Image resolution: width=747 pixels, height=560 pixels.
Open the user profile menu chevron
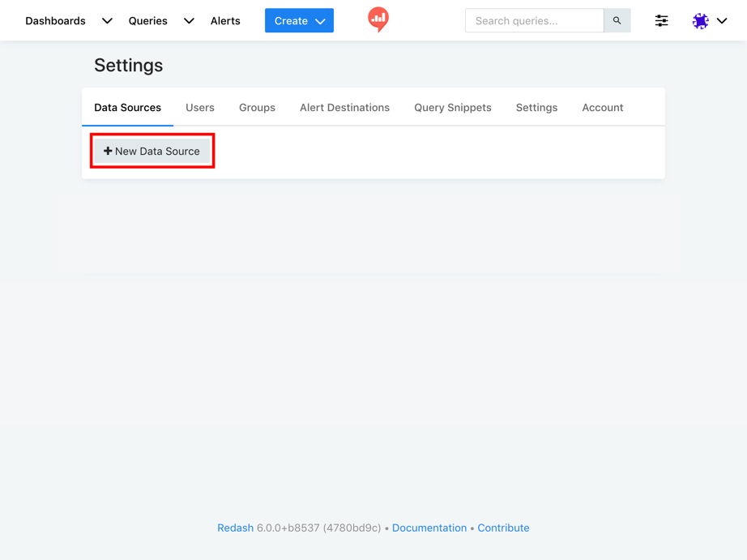tap(722, 21)
